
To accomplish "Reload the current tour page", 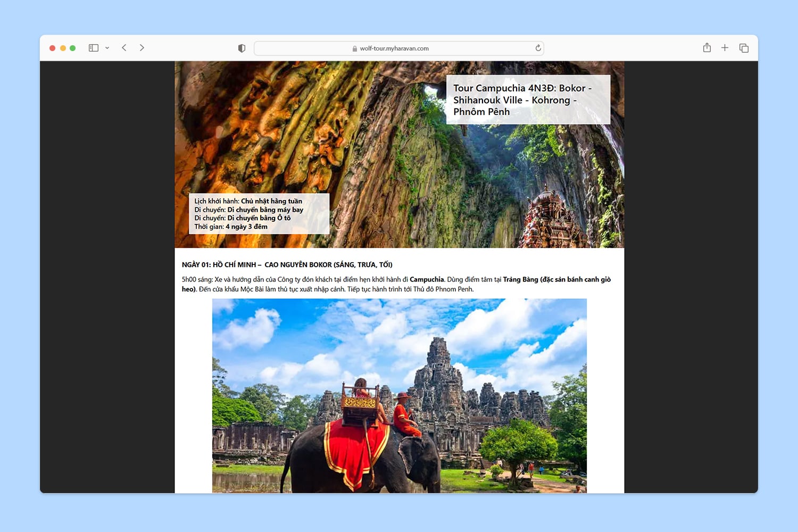I will click(538, 48).
